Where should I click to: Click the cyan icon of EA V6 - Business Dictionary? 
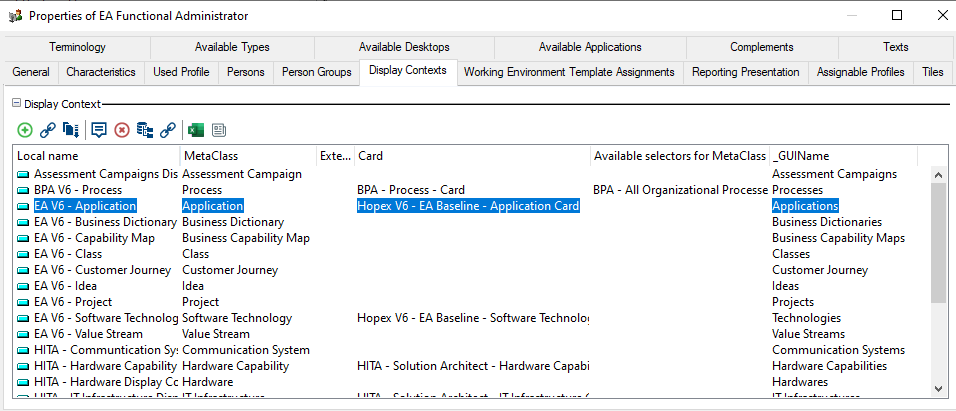23,222
